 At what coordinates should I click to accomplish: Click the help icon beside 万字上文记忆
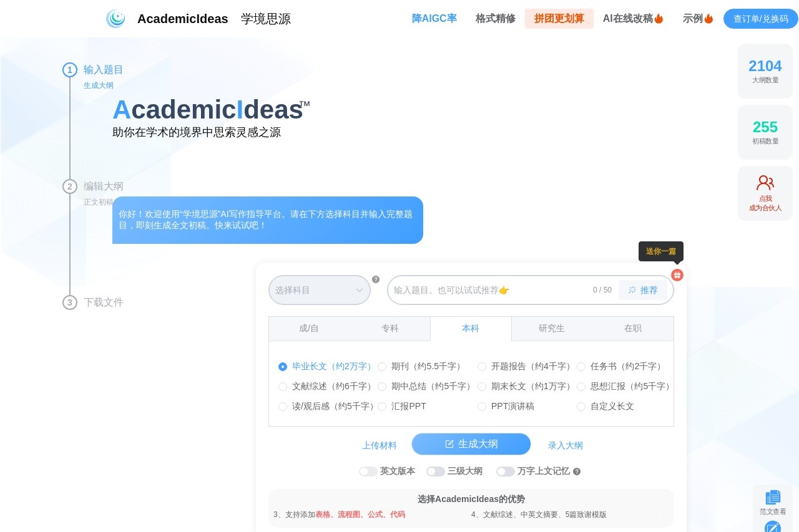[x=576, y=471]
